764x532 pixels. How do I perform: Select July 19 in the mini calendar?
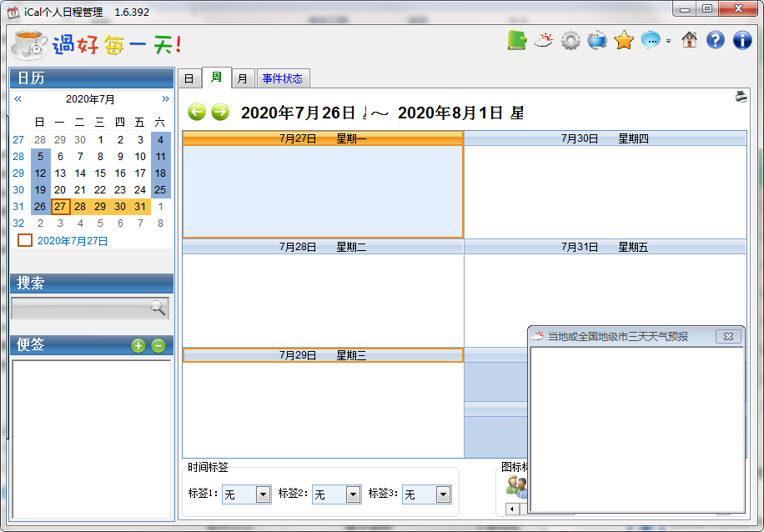click(40, 190)
